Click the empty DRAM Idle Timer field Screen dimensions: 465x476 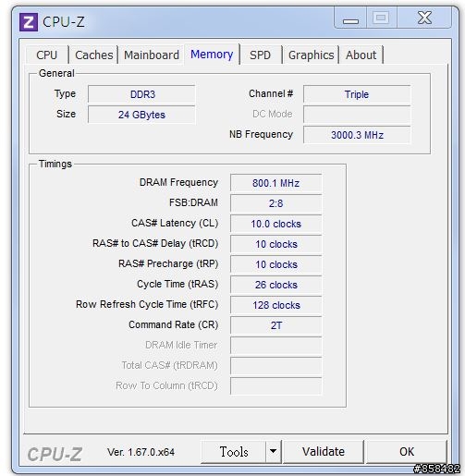[x=275, y=346]
